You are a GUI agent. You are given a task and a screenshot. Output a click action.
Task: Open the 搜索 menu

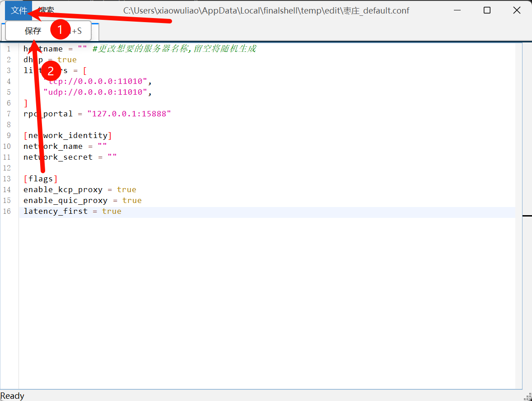coord(47,10)
